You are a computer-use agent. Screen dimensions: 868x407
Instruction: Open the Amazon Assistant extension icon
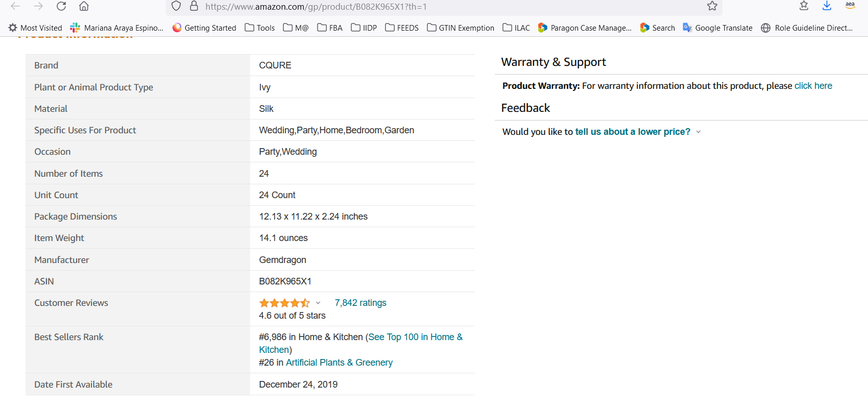[850, 5]
